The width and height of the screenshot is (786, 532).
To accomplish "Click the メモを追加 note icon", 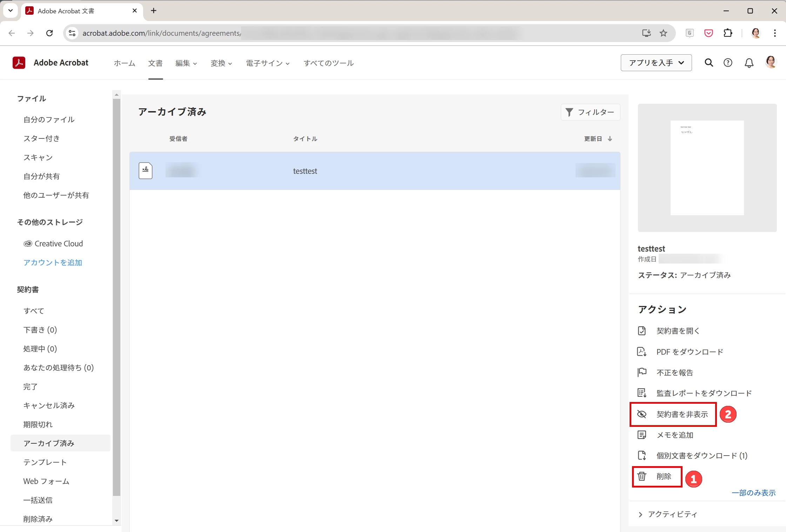I will (x=641, y=435).
